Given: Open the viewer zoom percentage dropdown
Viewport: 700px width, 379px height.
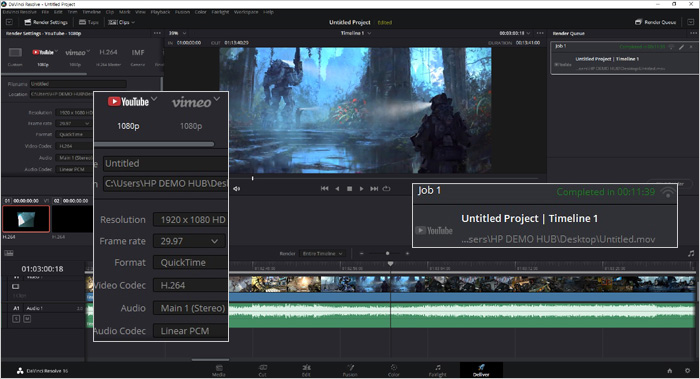Looking at the screenshot, I should [x=177, y=33].
